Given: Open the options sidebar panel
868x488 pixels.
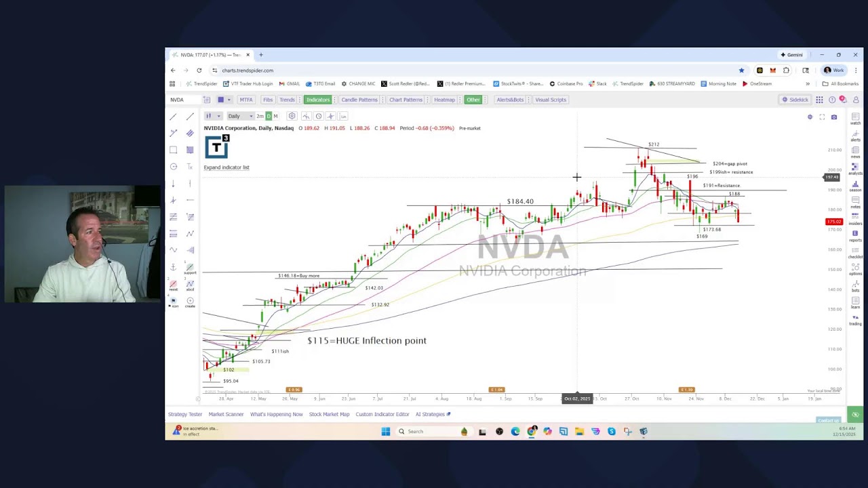Looking at the screenshot, I should pyautogui.click(x=855, y=268).
